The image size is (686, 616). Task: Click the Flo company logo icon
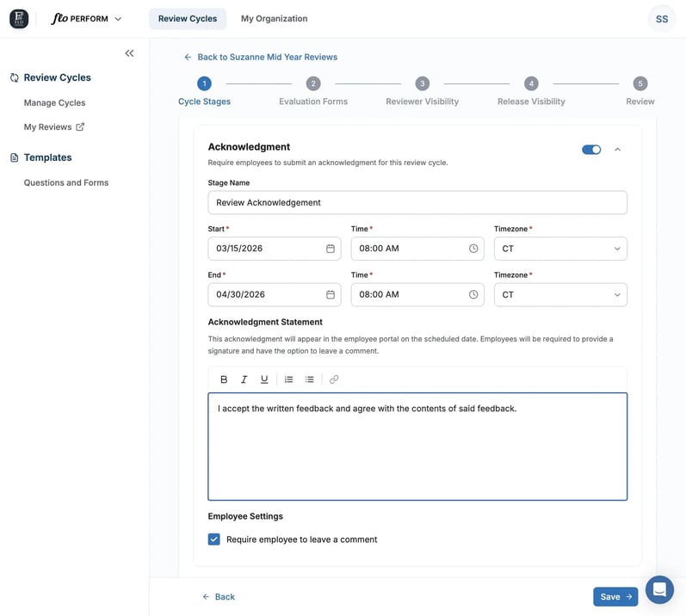(x=19, y=19)
